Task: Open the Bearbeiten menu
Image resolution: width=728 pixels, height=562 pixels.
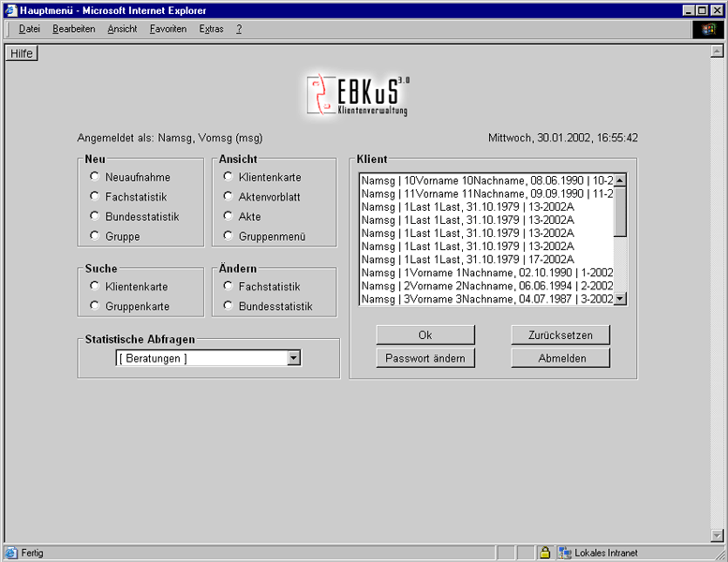Action: click(74, 29)
